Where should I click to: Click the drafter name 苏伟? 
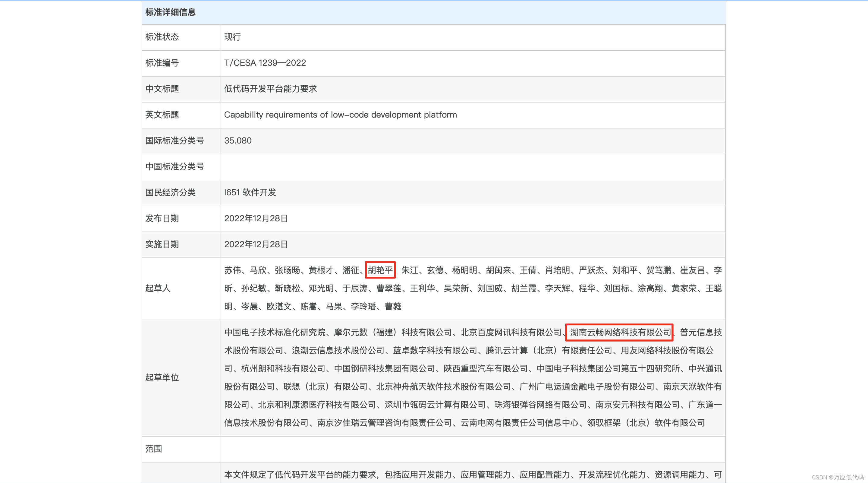coord(232,270)
